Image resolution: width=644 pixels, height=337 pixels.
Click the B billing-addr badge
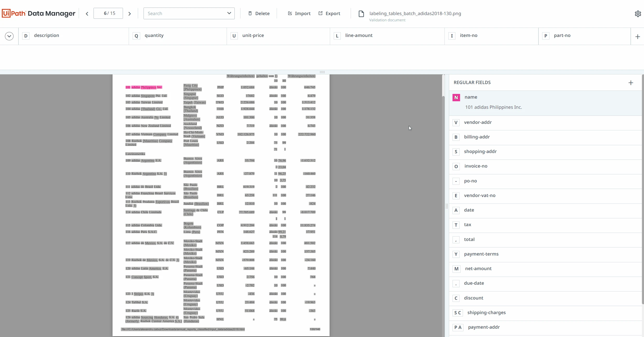click(456, 137)
